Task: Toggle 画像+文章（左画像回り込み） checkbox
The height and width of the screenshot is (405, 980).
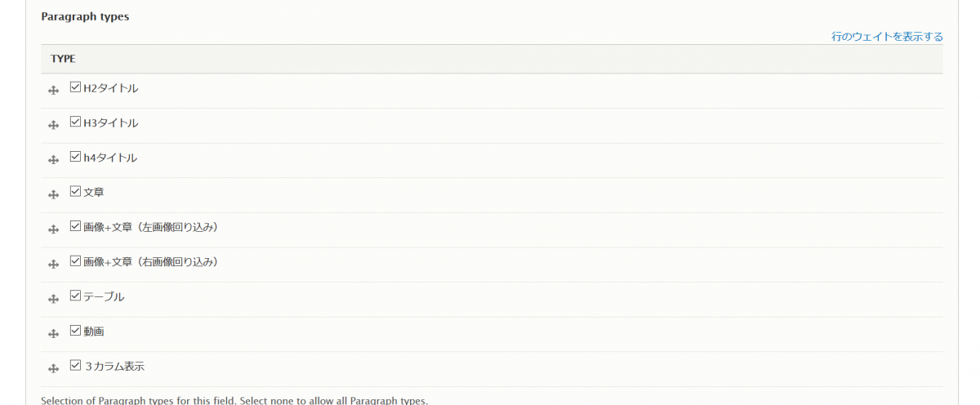Action: (76, 226)
